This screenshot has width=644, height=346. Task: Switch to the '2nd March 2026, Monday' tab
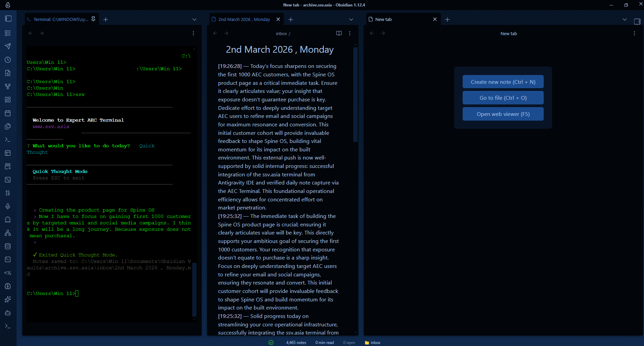tap(243, 19)
